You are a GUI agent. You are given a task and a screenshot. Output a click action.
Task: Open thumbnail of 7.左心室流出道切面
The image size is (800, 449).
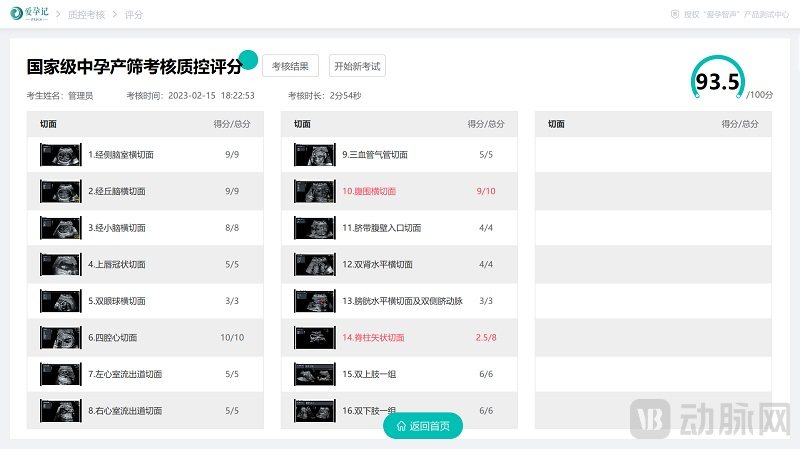61,375
